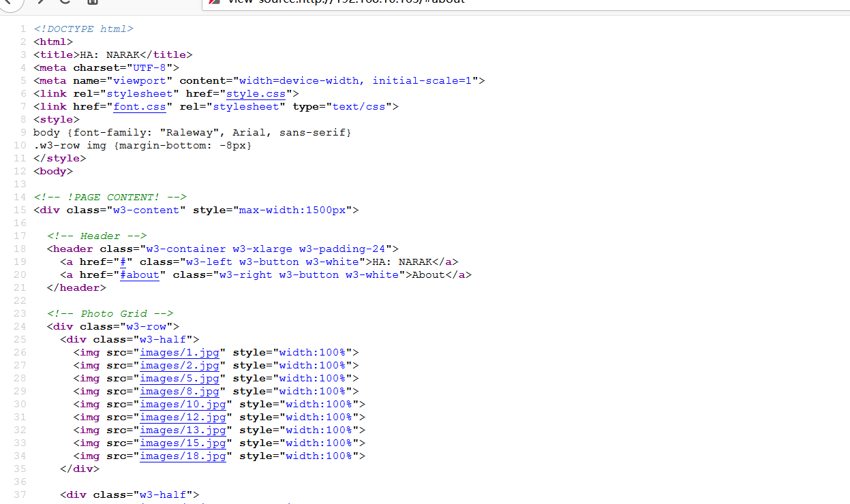Click the closing </div> on line 35

(80, 469)
